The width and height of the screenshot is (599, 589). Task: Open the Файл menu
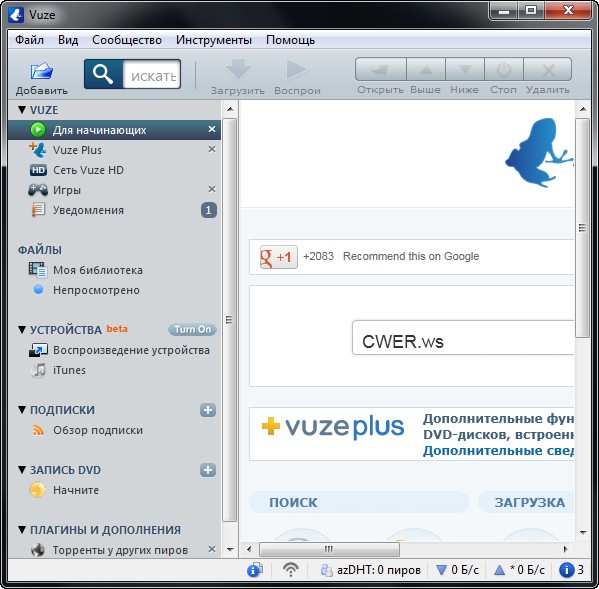pos(29,40)
